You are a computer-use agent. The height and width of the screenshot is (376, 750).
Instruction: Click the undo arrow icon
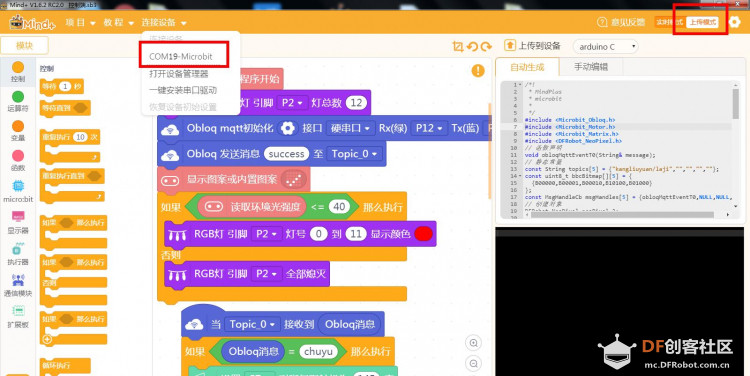pyautogui.click(x=472, y=46)
